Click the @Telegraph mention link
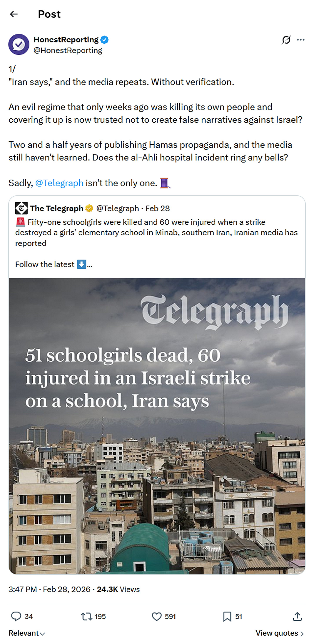Image resolution: width=314 pixels, height=644 pixels. click(x=59, y=183)
